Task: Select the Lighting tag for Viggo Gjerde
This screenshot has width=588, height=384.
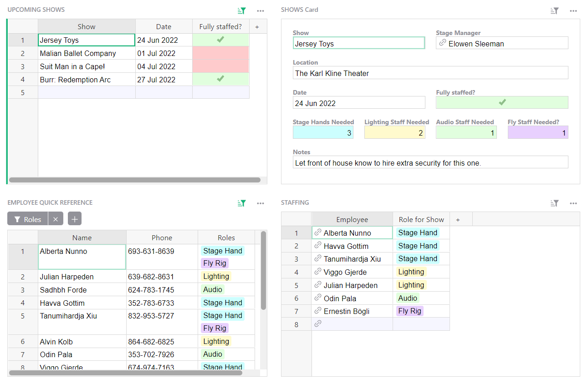Action: point(411,272)
